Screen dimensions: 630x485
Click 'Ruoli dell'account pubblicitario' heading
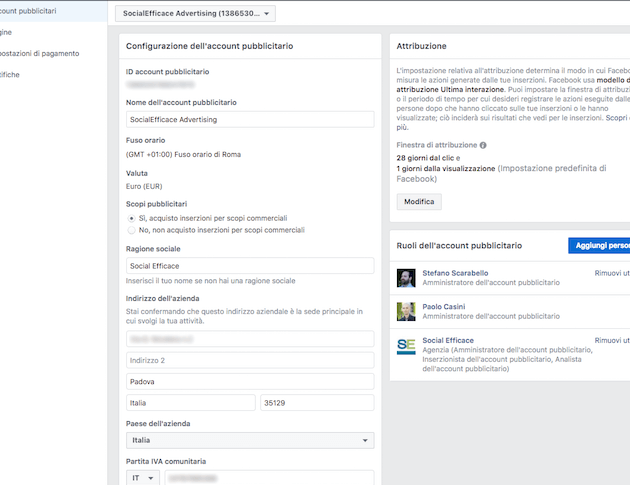coord(459,246)
